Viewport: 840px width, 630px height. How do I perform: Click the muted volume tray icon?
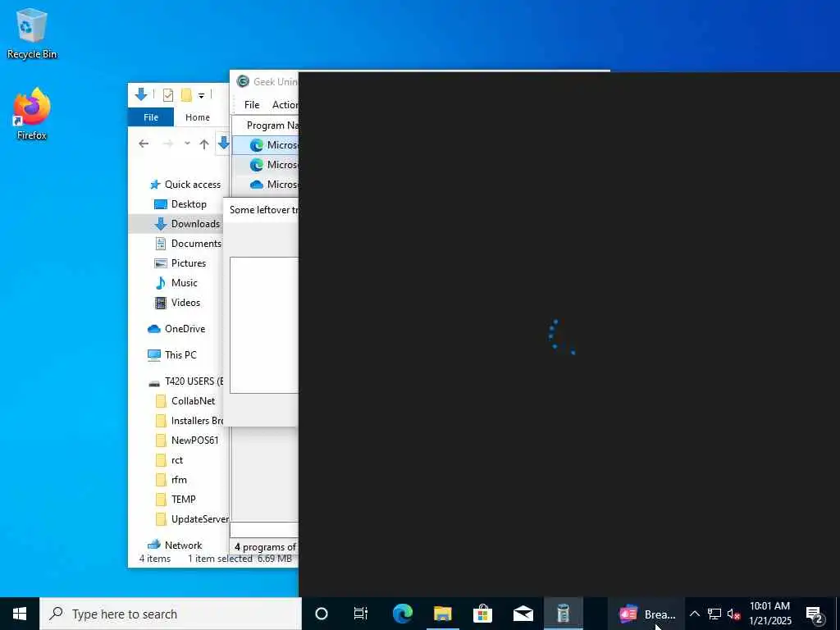coord(733,614)
